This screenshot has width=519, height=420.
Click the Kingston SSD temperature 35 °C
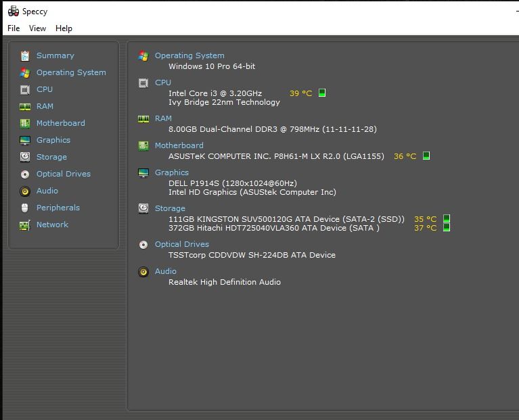pos(426,219)
